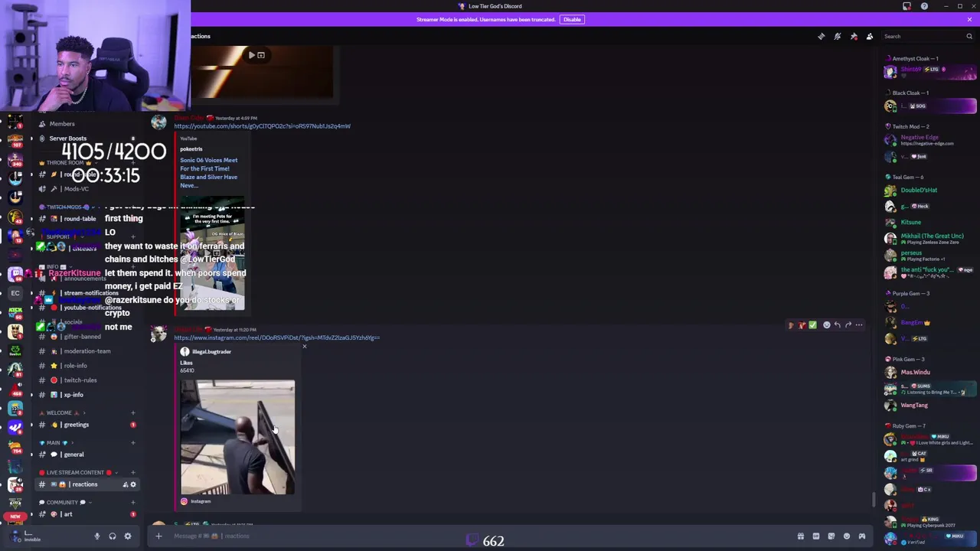Open Negative Edge member profile

[929, 140]
